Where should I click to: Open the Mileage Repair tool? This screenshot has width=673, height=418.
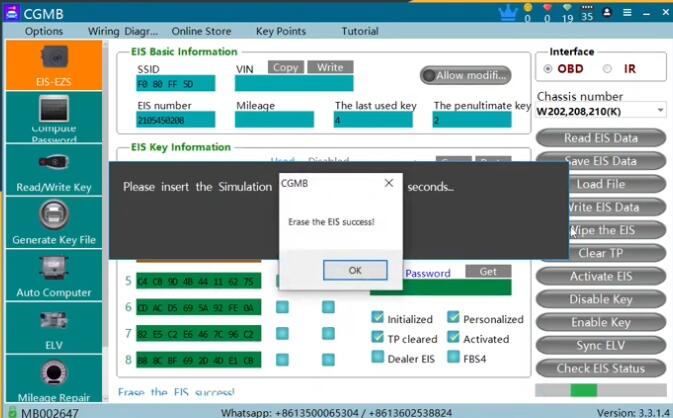(52, 375)
